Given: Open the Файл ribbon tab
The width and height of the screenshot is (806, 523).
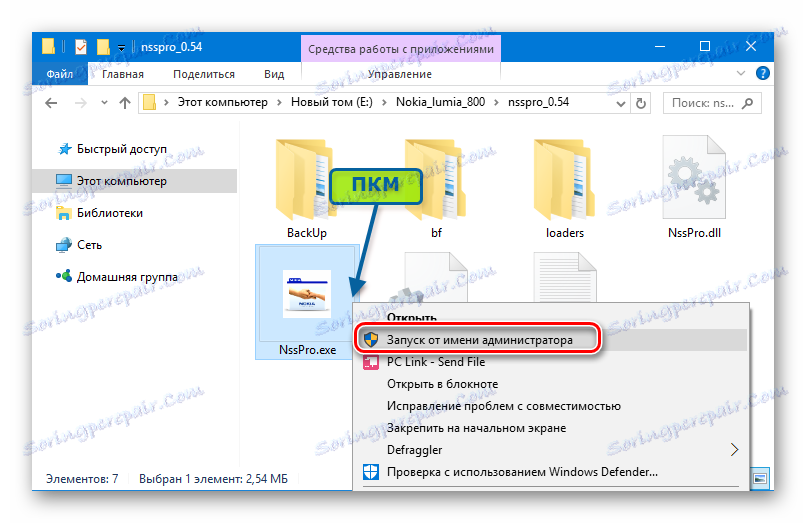Looking at the screenshot, I should (x=60, y=74).
